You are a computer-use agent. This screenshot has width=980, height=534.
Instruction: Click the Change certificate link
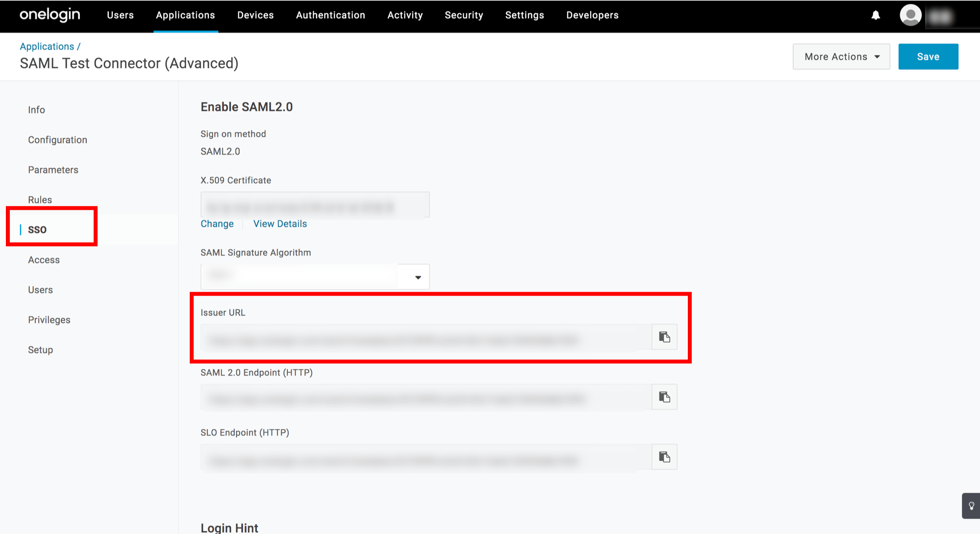(x=217, y=224)
